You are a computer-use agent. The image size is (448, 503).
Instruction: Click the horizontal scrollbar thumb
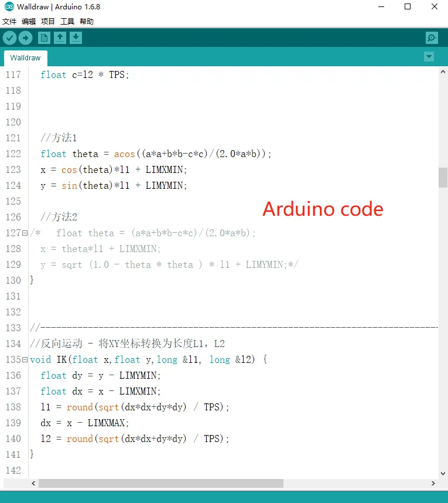[x=161, y=484]
